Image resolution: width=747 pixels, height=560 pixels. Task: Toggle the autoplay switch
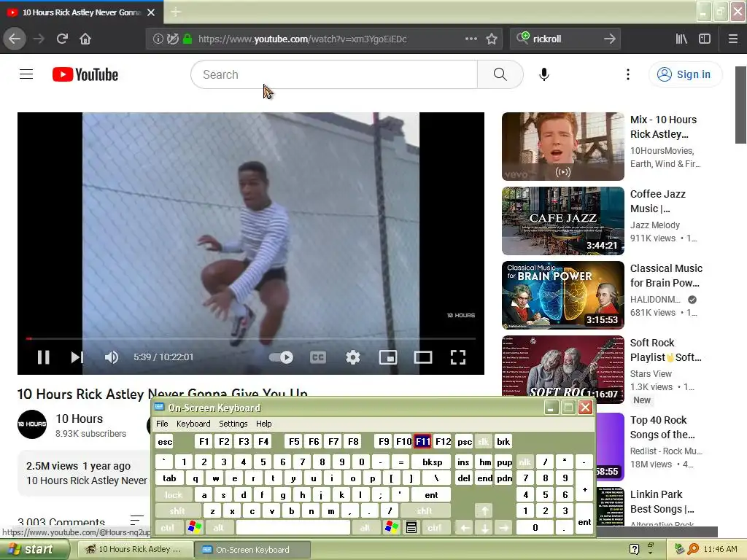pos(281,357)
